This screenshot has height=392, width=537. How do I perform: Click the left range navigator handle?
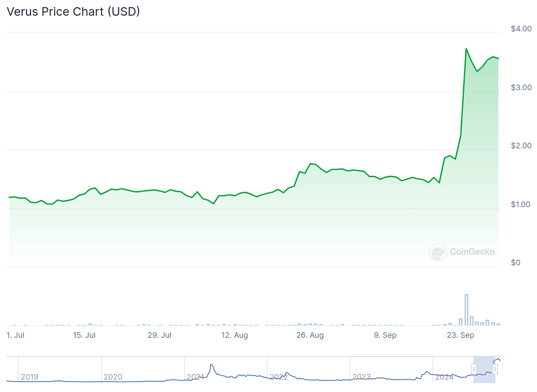(474, 369)
